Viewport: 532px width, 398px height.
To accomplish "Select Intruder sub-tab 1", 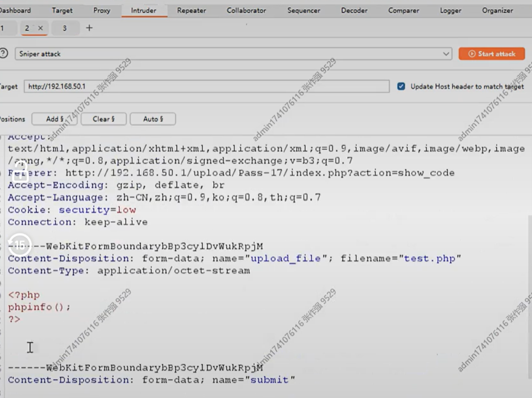I will (7, 28).
